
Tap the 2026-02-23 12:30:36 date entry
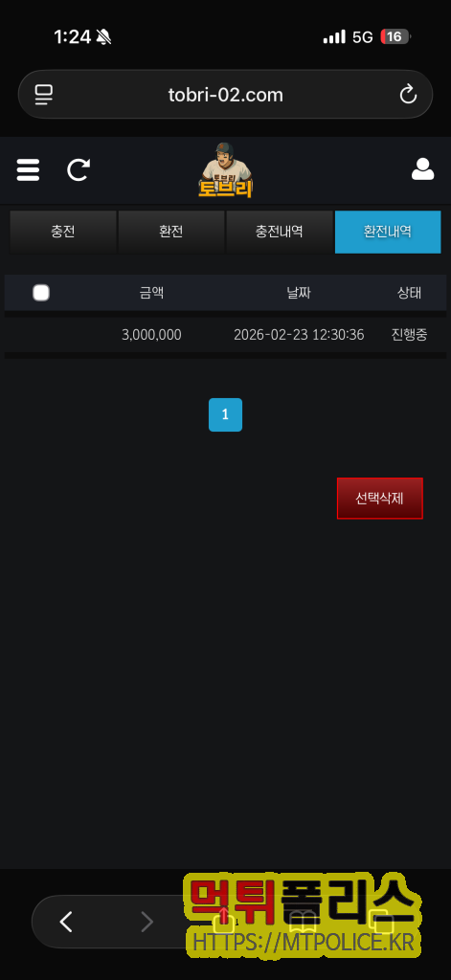[299, 335]
